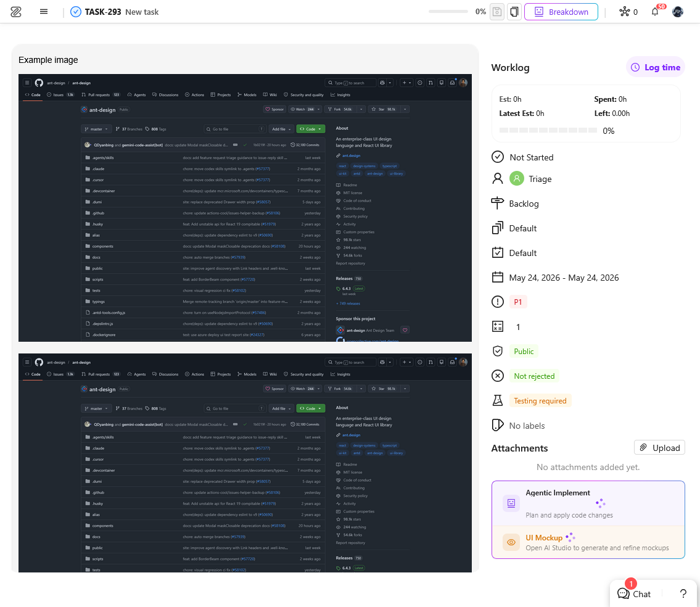Change assignee Triage
This screenshot has height=607, width=700.
(540, 179)
